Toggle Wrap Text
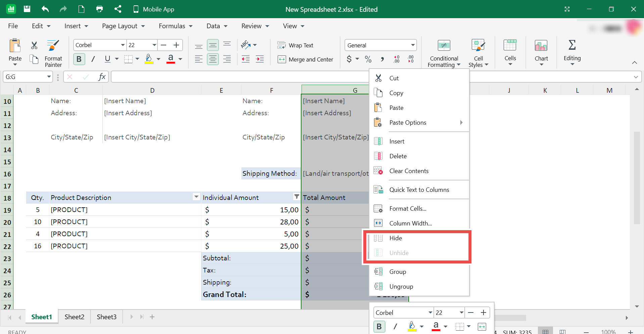The height and width of the screenshot is (334, 644). coord(295,45)
